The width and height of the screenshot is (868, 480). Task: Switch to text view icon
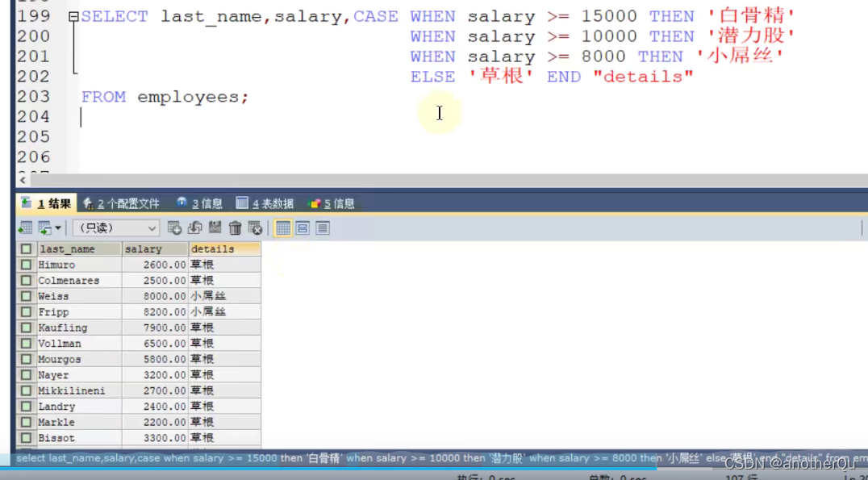point(323,227)
